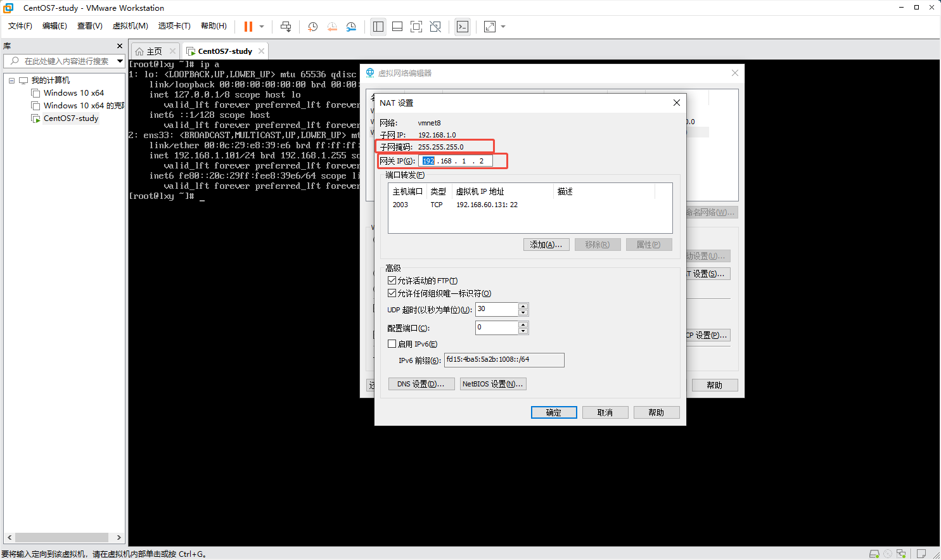Select the port forwarding row 2003 TCP
Screen dimensions: 941x560
point(530,205)
